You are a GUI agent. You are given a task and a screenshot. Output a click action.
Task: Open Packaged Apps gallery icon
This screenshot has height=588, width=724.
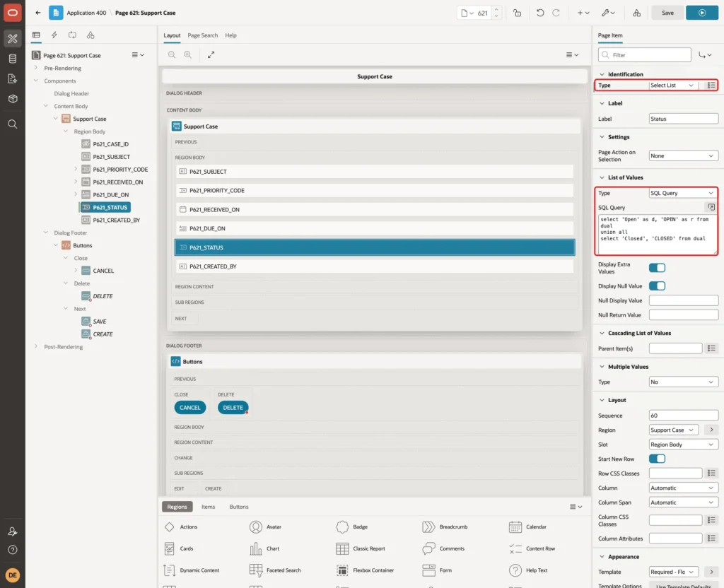13,98
